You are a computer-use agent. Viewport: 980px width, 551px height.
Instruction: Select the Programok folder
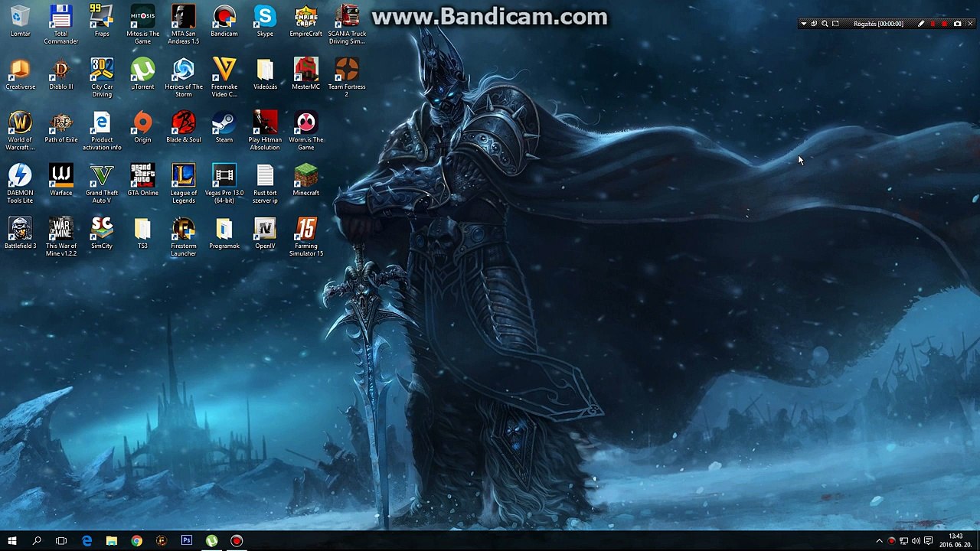224,233
